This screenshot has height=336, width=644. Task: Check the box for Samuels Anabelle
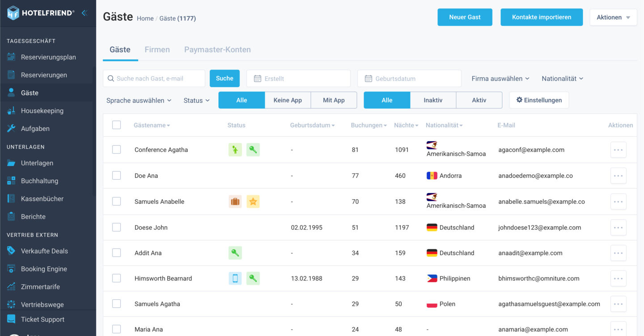(116, 202)
